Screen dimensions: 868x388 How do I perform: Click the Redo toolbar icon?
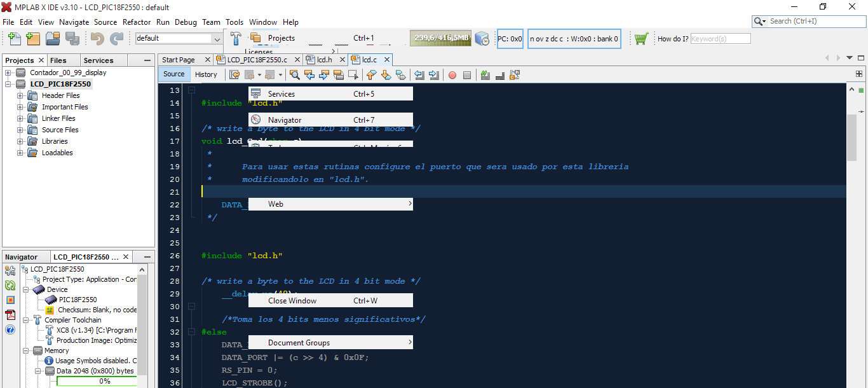pyautogui.click(x=117, y=38)
